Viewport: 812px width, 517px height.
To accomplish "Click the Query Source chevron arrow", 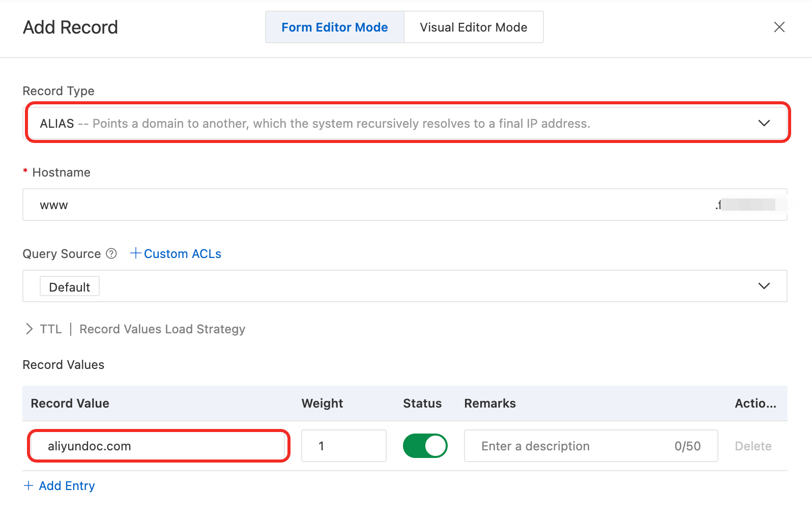I will [764, 286].
